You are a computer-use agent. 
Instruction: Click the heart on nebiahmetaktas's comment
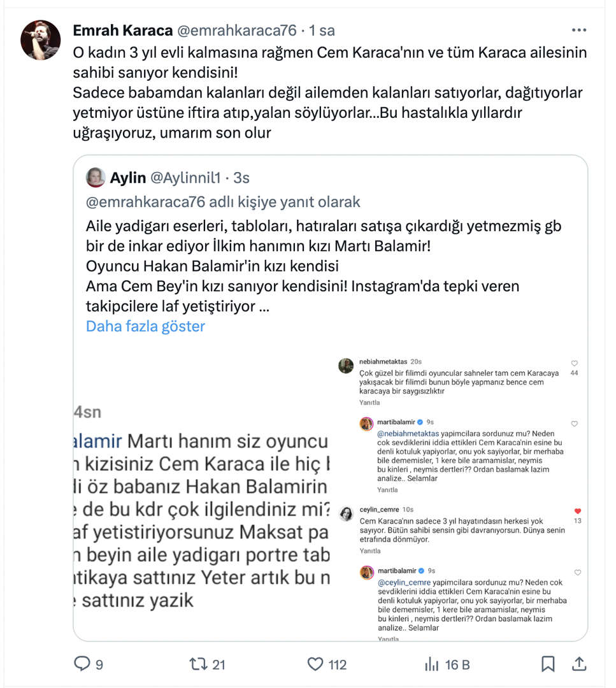575,362
